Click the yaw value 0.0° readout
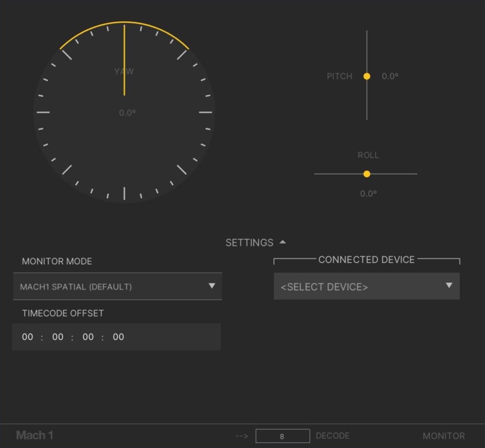Image resolution: width=485 pixels, height=448 pixels. click(128, 113)
